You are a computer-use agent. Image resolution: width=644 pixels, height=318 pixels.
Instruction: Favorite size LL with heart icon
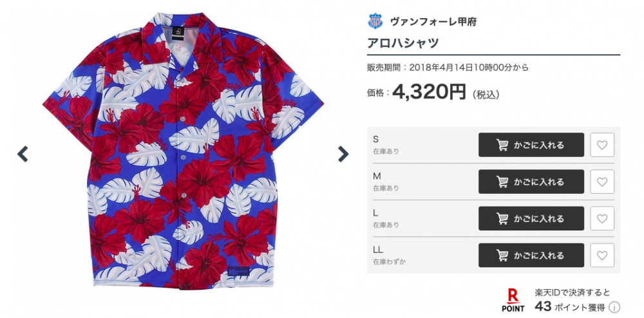point(602,256)
